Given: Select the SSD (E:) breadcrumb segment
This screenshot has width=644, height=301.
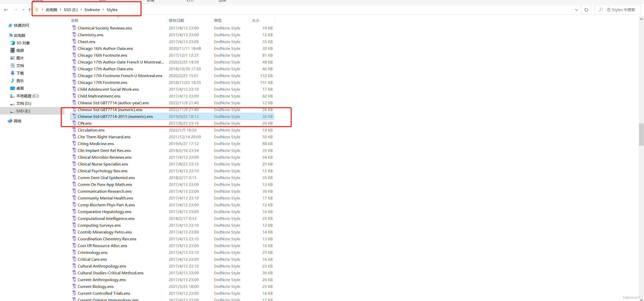Looking at the screenshot, I should [71, 10].
